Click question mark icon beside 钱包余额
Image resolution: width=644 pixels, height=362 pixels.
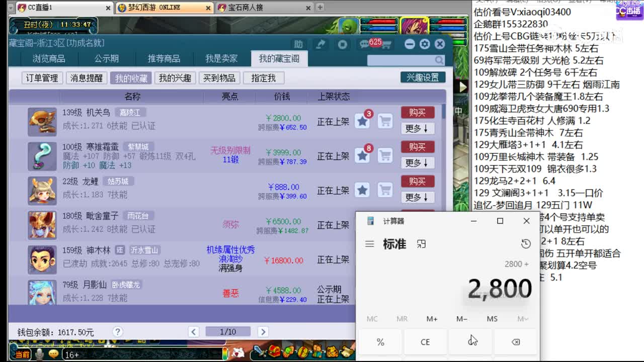tap(117, 331)
